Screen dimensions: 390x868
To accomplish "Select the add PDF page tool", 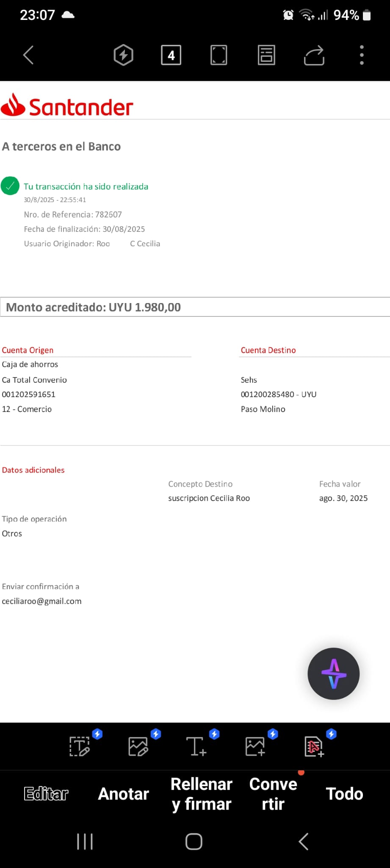I will [314, 746].
